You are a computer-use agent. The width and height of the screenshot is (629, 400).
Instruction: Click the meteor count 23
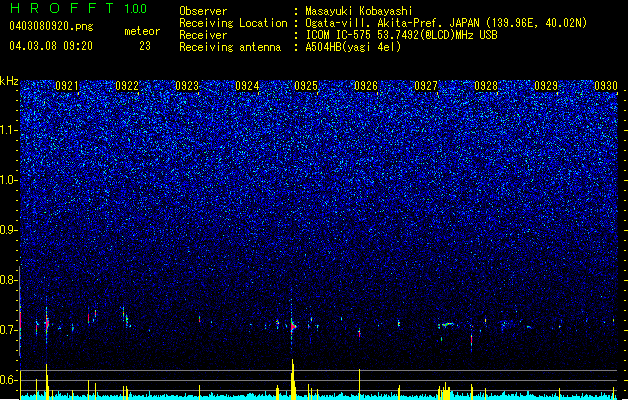tap(145, 46)
